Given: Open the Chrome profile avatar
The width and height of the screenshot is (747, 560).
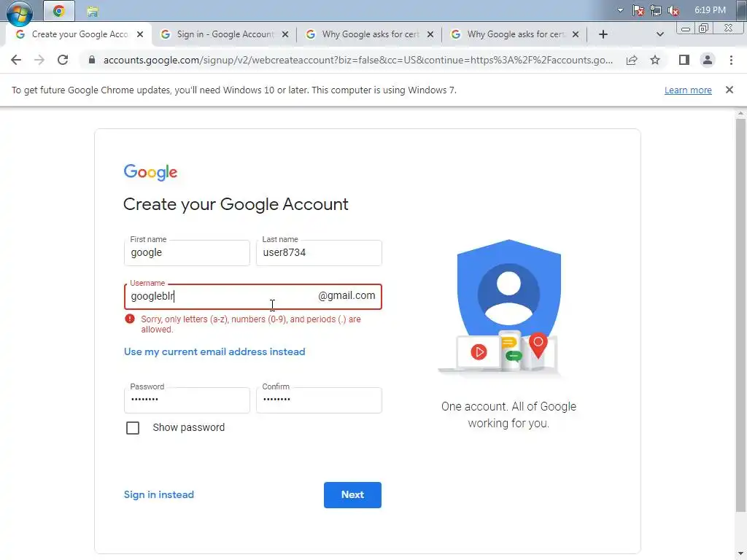Looking at the screenshot, I should [708, 60].
